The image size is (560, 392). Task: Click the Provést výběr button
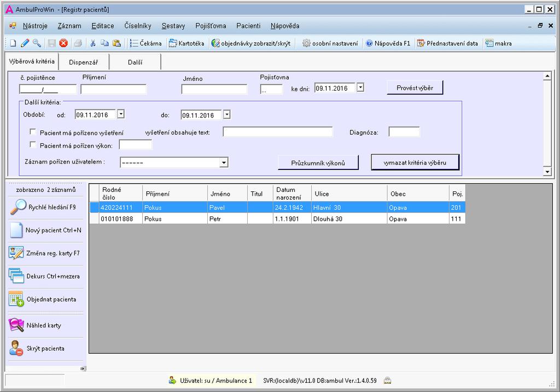pyautogui.click(x=415, y=88)
